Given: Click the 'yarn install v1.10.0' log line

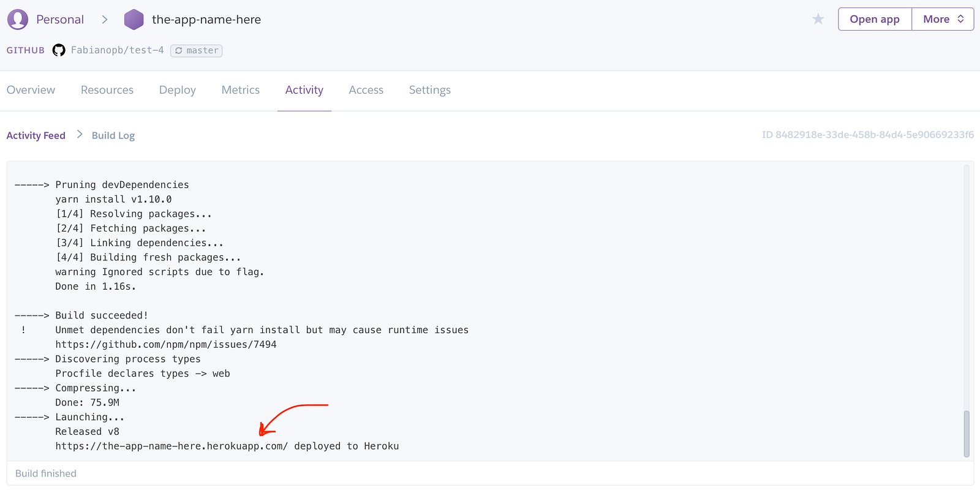Looking at the screenshot, I should [113, 200].
